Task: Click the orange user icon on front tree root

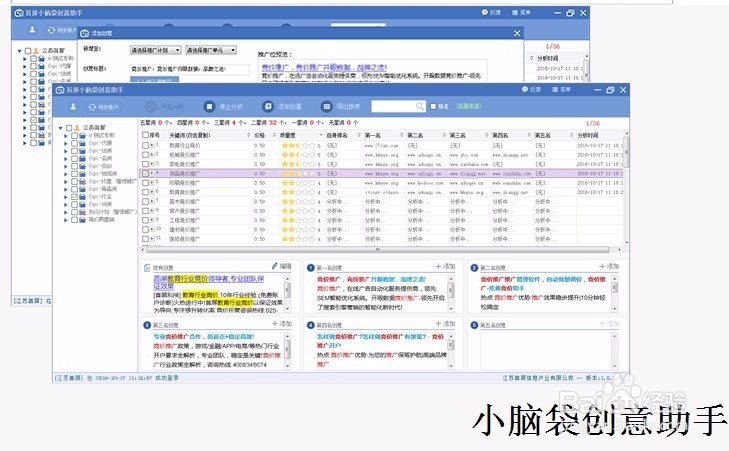Action: click(77, 127)
